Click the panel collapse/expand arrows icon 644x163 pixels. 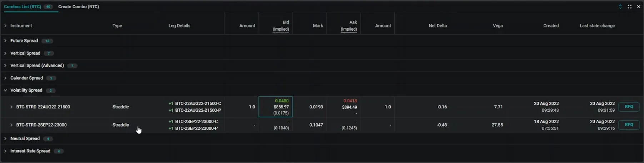pos(620,7)
